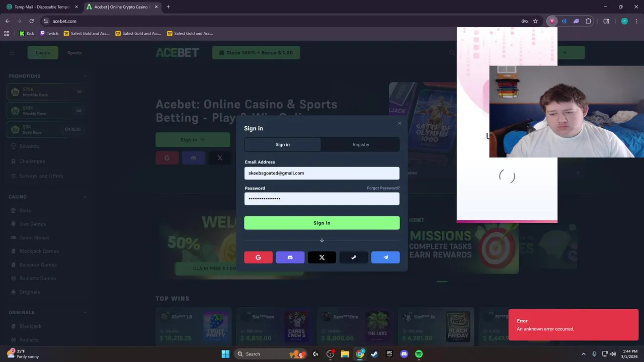Open the Sports section tab

(x=74, y=53)
